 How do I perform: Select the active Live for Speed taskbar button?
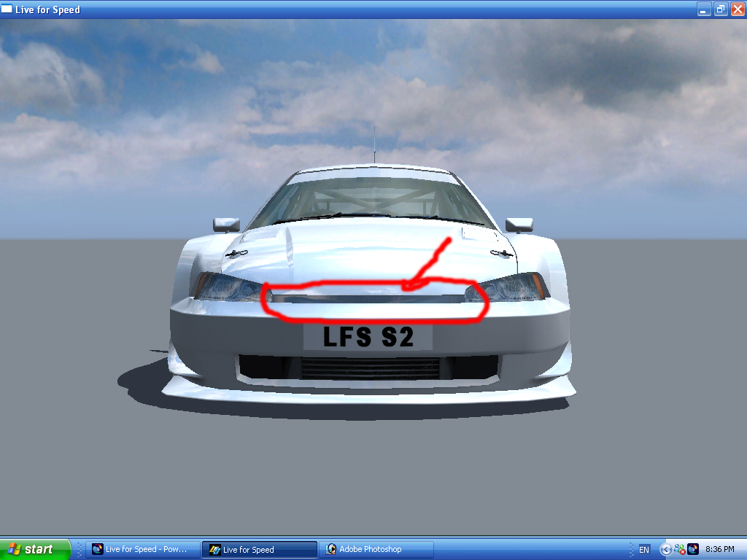click(x=260, y=549)
